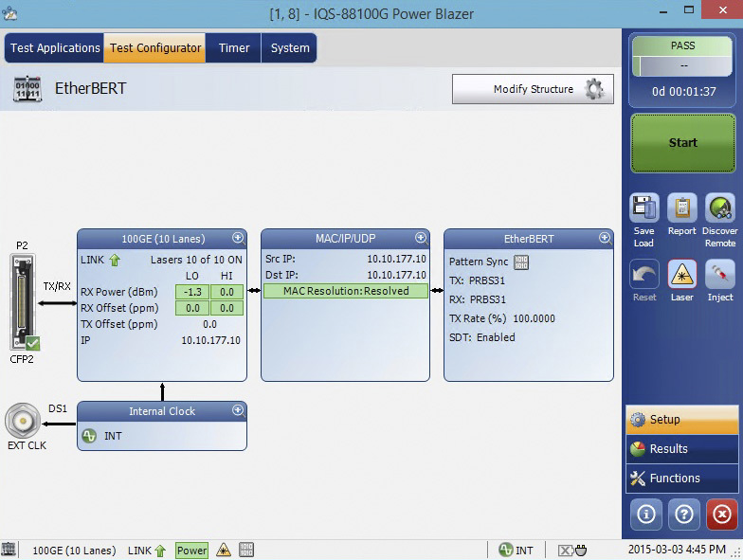This screenshot has height=560, width=743.
Task: Click the Pattern Sync icon in EtherBERT
Action: [x=521, y=262]
